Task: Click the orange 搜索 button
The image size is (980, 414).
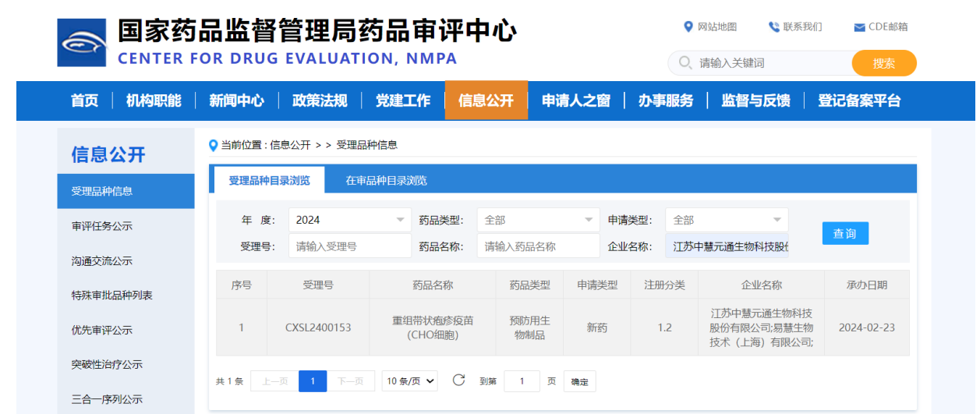Action: pyautogui.click(x=884, y=63)
